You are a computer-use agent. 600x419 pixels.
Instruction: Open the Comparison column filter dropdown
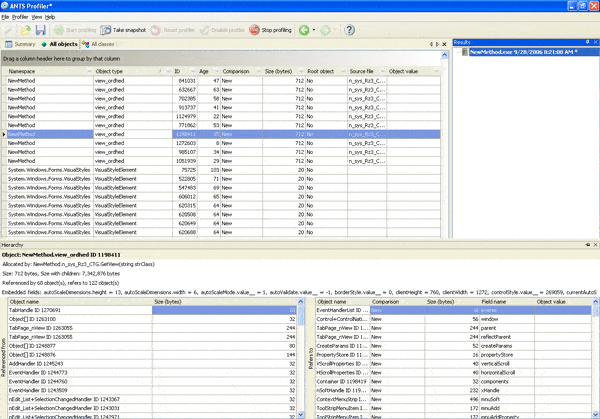click(x=258, y=72)
